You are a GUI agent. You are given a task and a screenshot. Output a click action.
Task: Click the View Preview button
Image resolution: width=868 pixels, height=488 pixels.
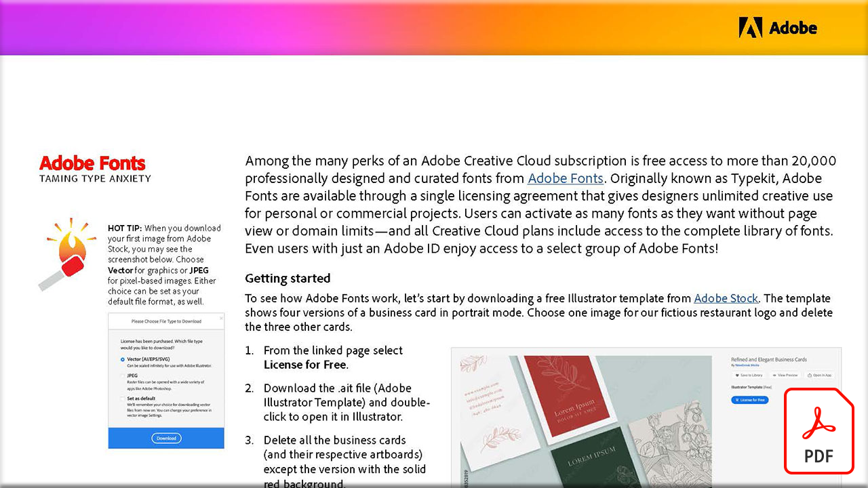point(785,375)
